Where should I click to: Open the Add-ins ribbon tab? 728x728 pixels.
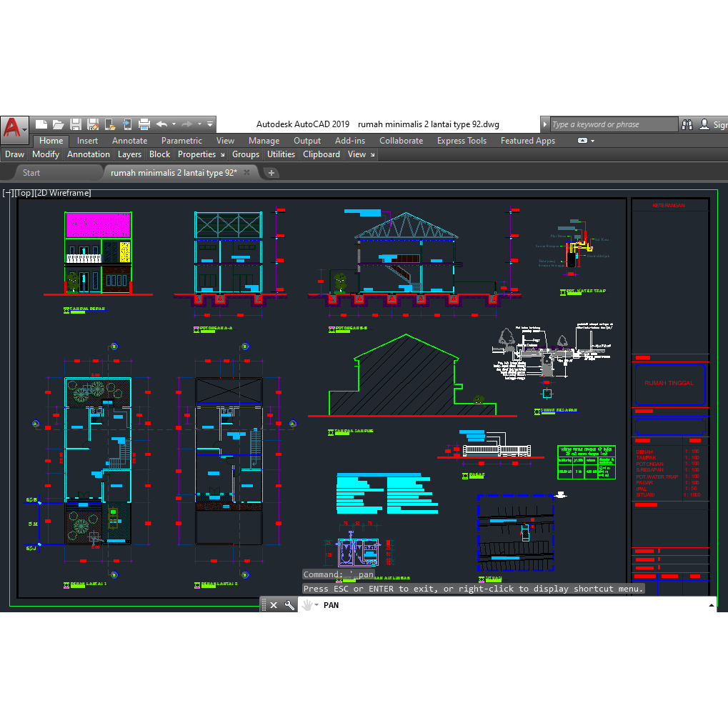coord(350,141)
